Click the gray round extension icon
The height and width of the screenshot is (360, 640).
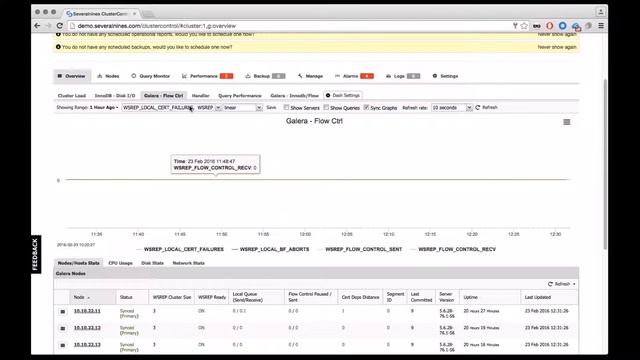pos(588,26)
